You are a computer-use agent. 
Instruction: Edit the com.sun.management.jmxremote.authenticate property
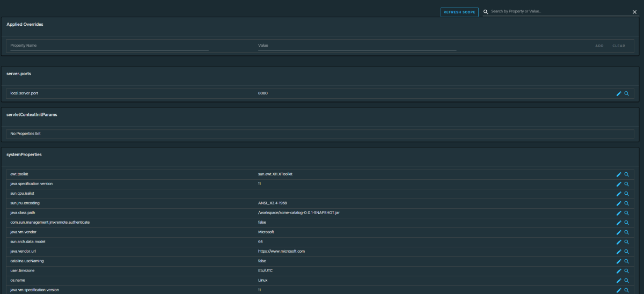coord(619,223)
